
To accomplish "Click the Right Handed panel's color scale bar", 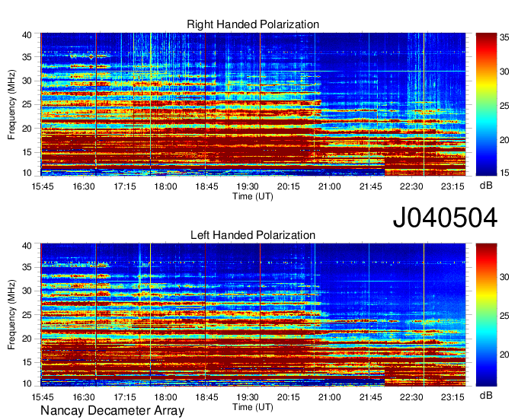I will 486,104.
